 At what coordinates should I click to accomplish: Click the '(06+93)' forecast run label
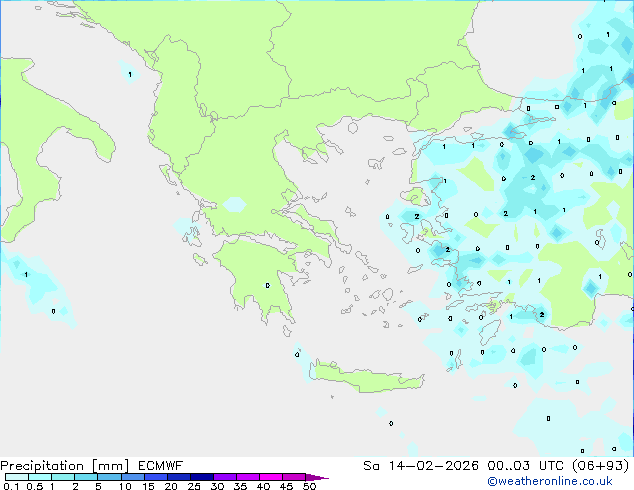click(x=601, y=466)
